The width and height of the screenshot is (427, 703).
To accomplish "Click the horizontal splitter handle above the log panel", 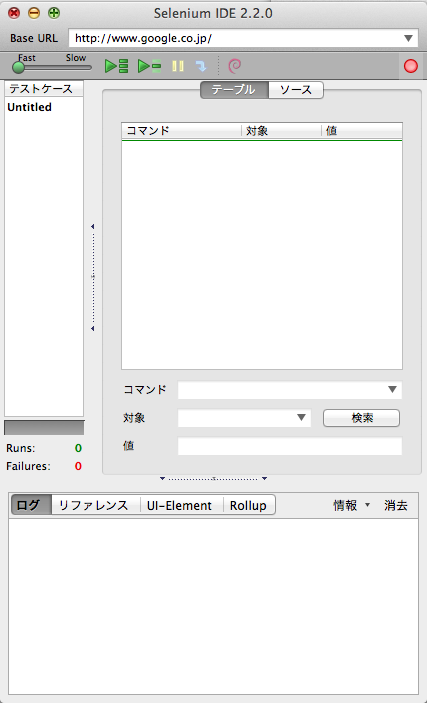I will [214, 479].
